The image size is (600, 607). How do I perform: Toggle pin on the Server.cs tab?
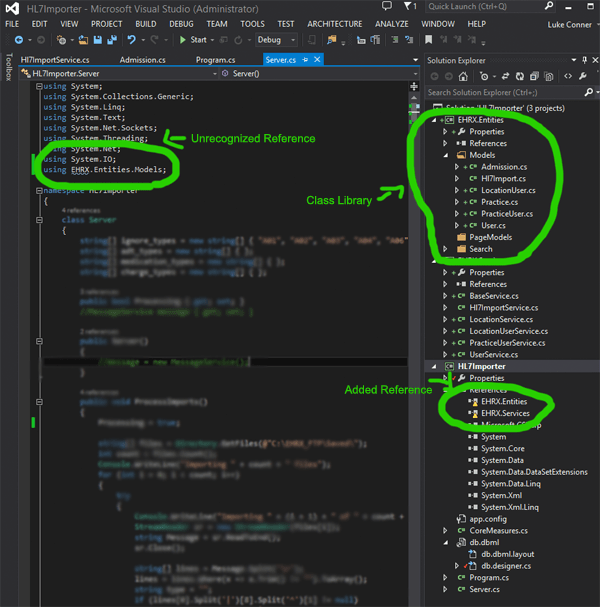305,60
